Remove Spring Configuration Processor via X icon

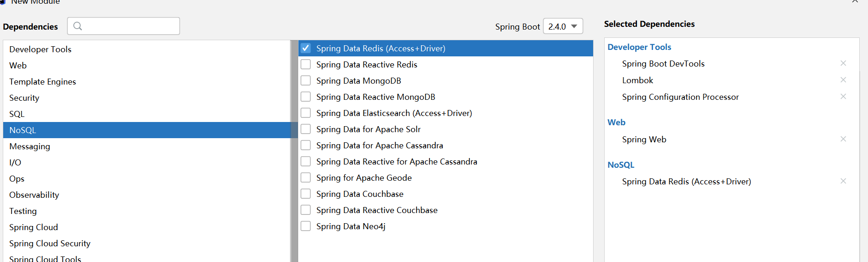pyautogui.click(x=843, y=97)
